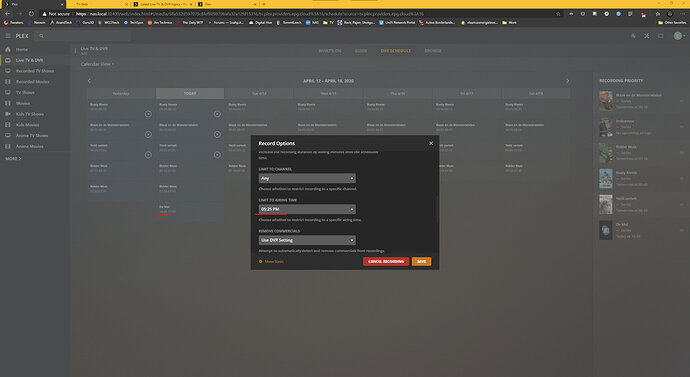This screenshot has width=690, height=377.
Task: Click favorite star in address bar
Action: 558,14
